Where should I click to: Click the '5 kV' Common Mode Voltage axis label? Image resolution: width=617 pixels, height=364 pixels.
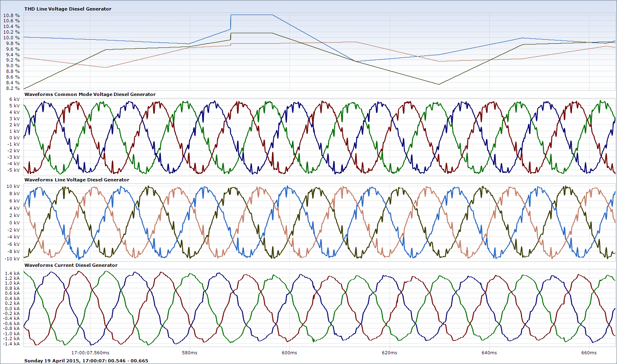tap(15, 106)
